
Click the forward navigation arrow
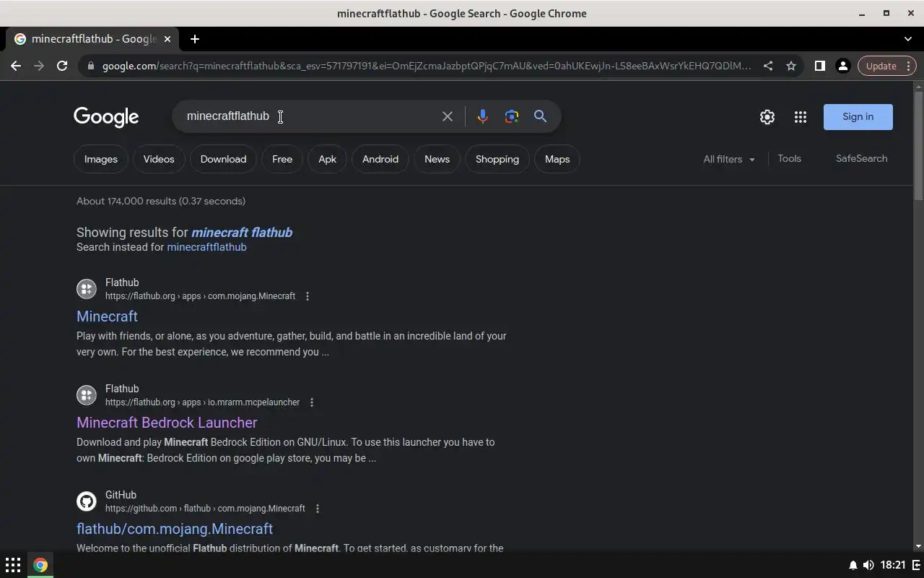39,66
